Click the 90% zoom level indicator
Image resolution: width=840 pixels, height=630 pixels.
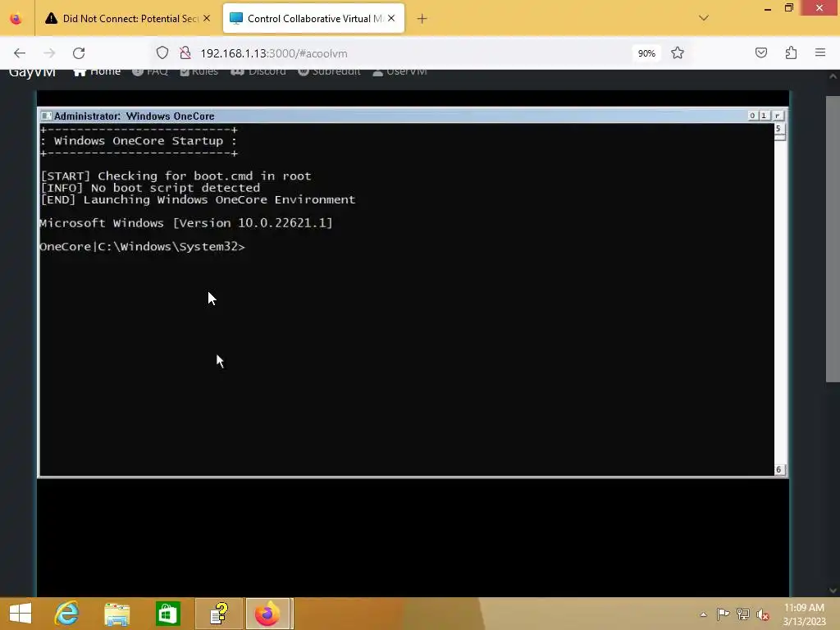(646, 53)
